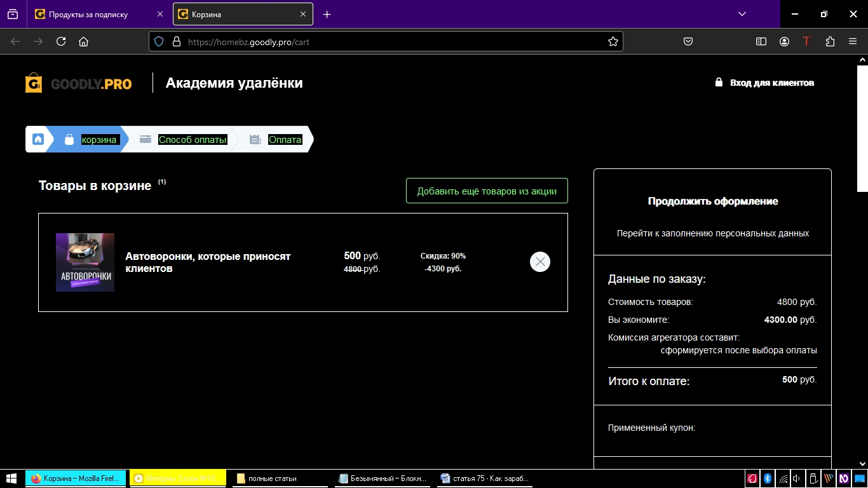868x488 pixels.
Task: Open the Firefox home page
Action: pyautogui.click(x=83, y=41)
